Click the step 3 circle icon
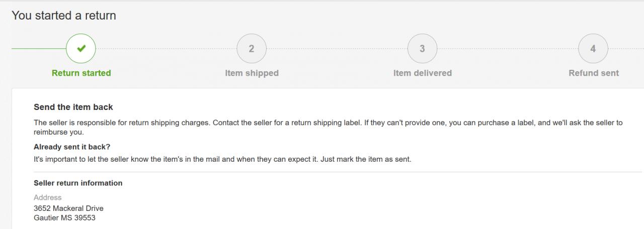The height and width of the screenshot is (229, 644). [422, 48]
